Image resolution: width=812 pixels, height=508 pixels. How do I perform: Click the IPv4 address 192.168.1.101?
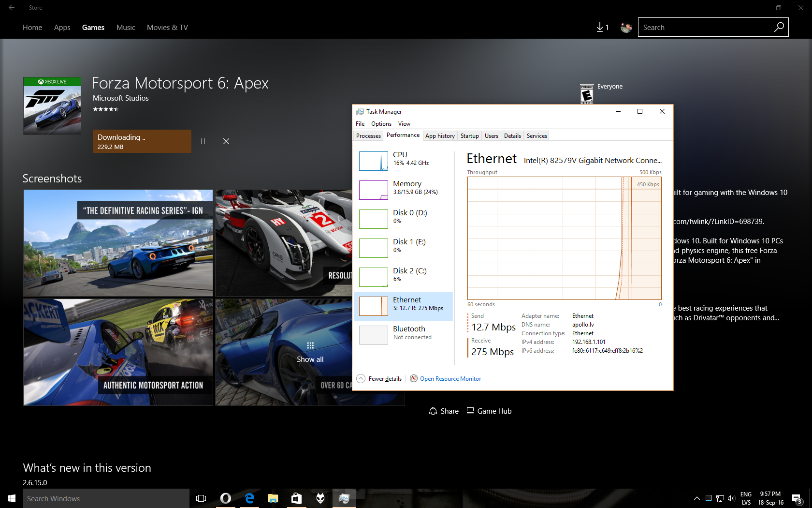[589, 342]
